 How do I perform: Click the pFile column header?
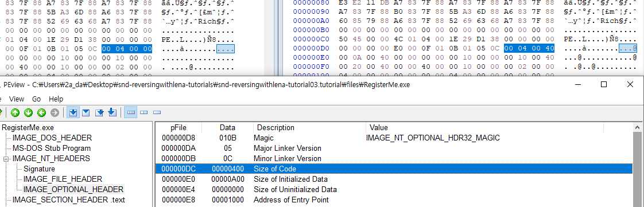(179, 128)
